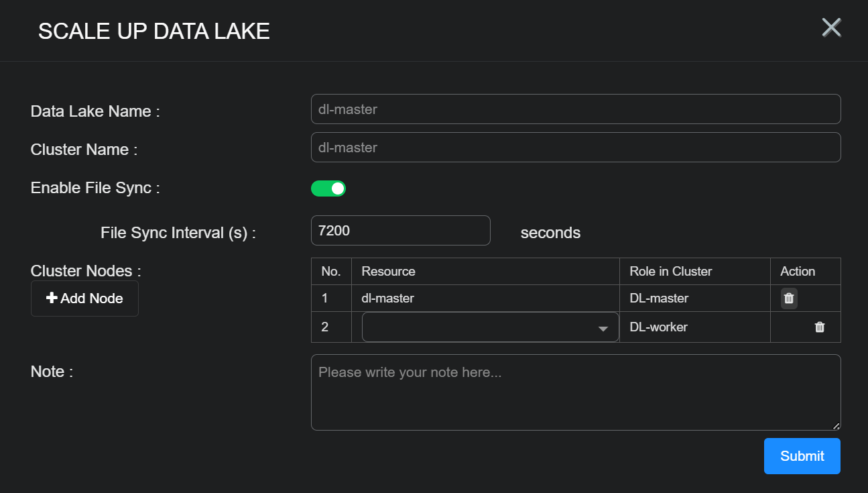This screenshot has height=493, width=868.
Task: Submit the scale up form
Action: tap(802, 456)
